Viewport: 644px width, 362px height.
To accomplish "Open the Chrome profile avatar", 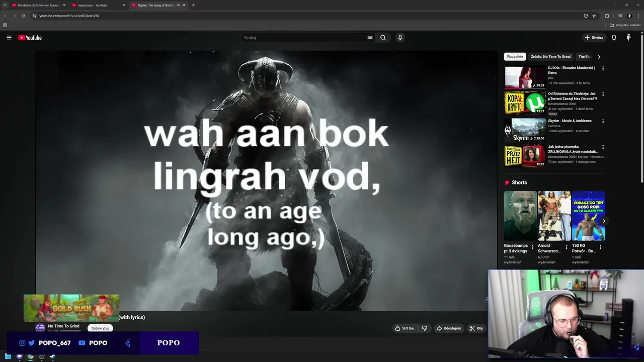I will coord(629,16).
